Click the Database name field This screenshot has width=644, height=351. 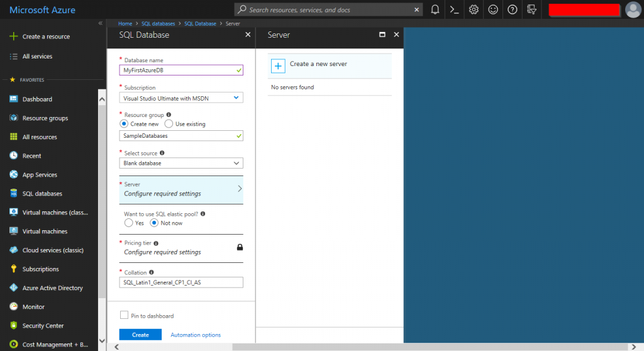point(181,70)
